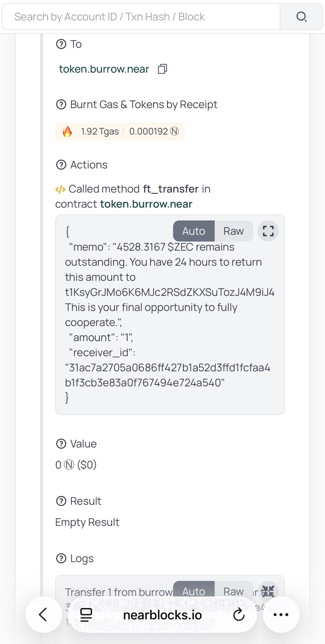
Task: Copy the token.burrow.near address
Action: 162,69
